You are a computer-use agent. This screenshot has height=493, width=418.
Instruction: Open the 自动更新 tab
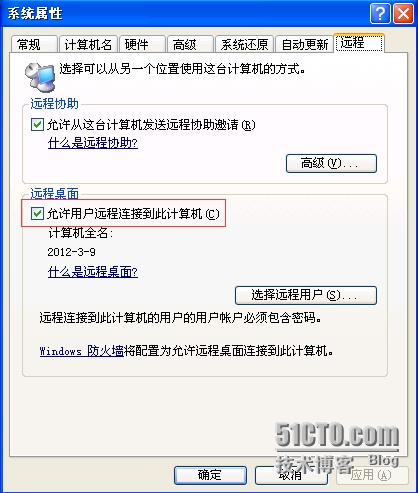pos(304,44)
